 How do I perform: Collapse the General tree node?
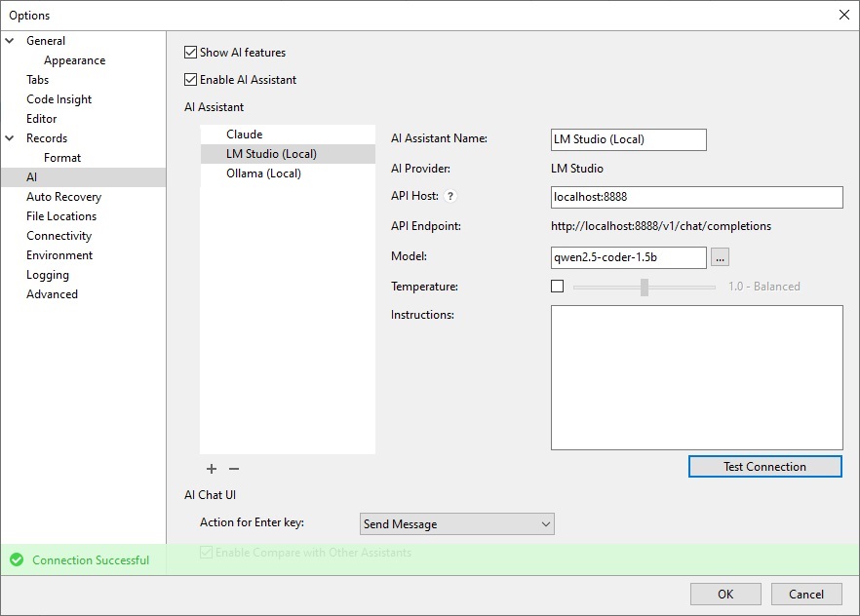pos(10,41)
